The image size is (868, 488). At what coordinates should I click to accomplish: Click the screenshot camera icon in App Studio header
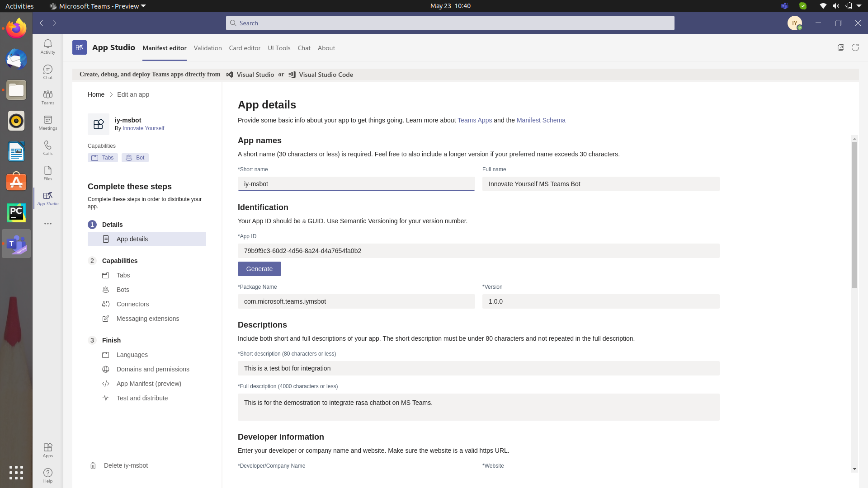[841, 47]
